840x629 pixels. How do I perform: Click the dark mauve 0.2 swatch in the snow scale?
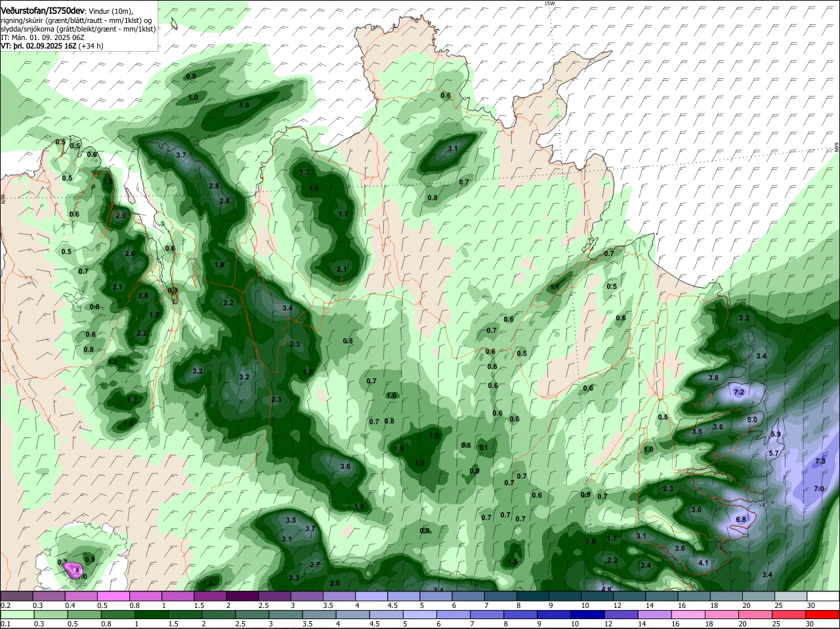coord(16,596)
